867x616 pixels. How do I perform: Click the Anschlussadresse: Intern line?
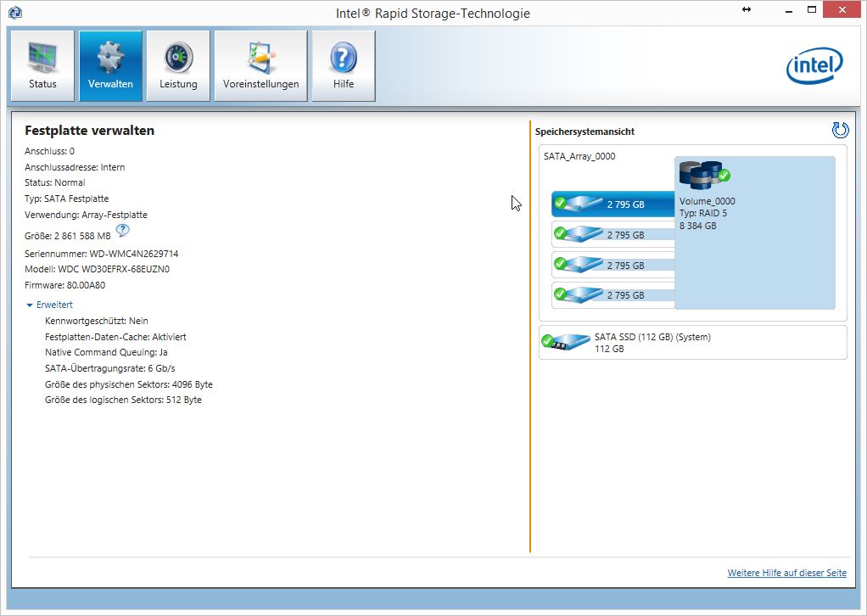(x=75, y=167)
